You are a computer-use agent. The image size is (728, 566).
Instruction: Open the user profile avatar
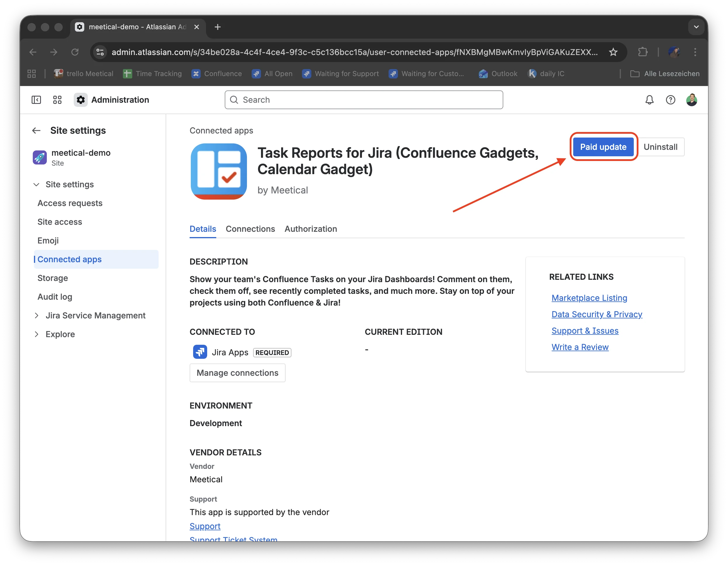point(692,100)
